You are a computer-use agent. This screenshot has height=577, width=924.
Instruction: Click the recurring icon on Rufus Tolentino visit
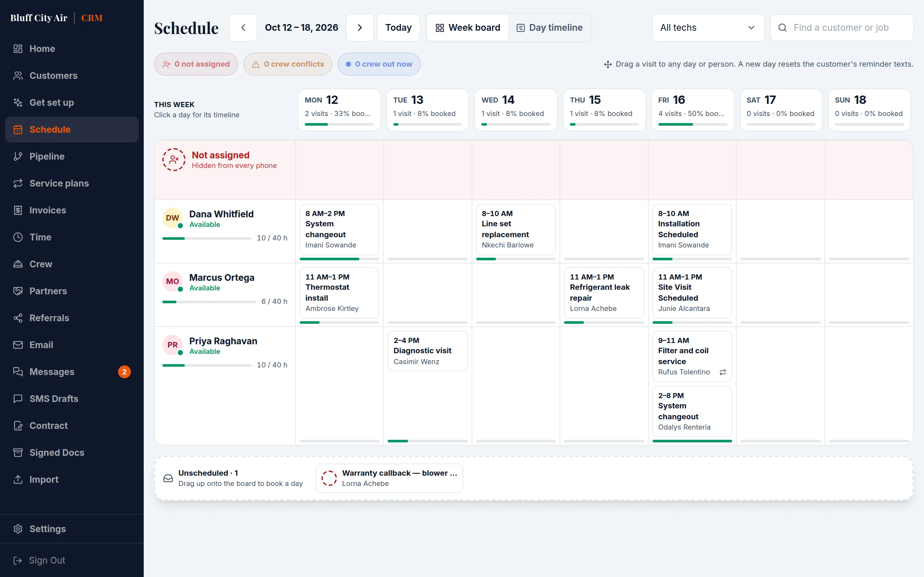(723, 372)
